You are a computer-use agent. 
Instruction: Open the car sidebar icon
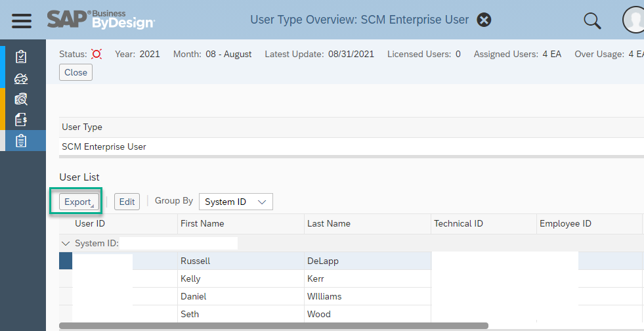(x=21, y=78)
